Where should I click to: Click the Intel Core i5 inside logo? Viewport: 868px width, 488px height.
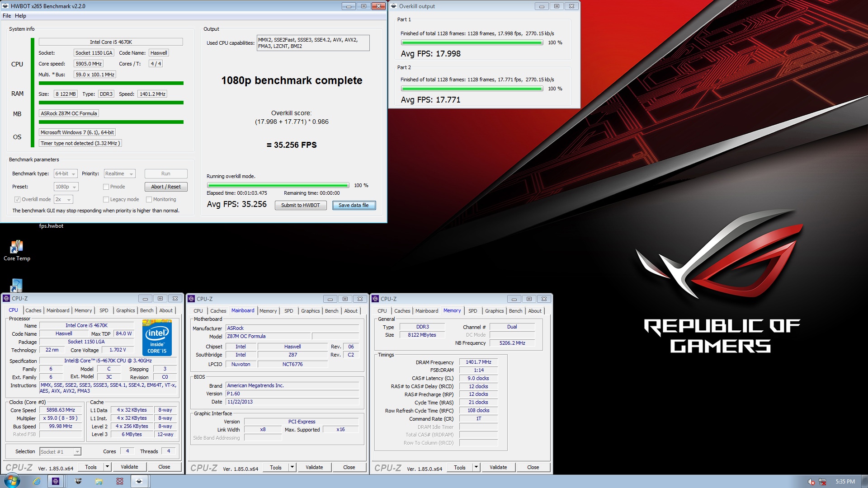tap(157, 338)
